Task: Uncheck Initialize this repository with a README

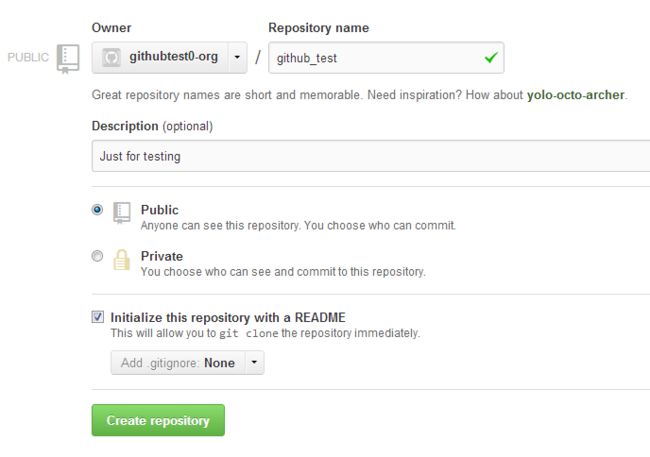Action: pos(98,317)
